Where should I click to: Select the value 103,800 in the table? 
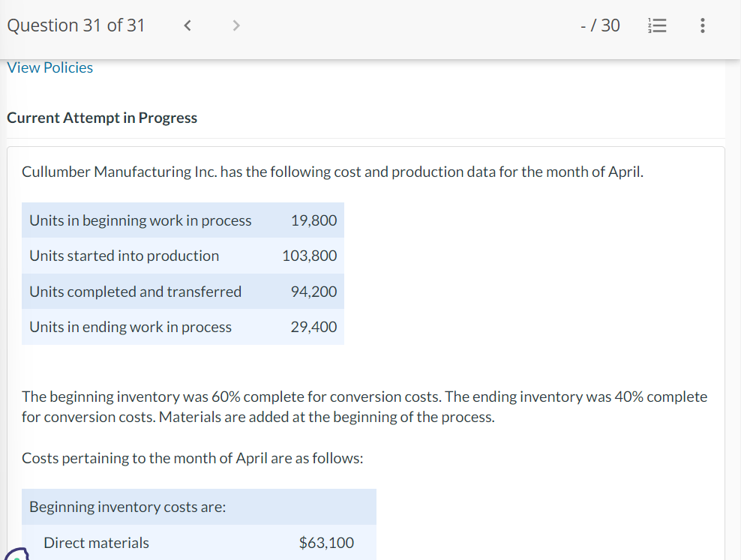[309, 256]
